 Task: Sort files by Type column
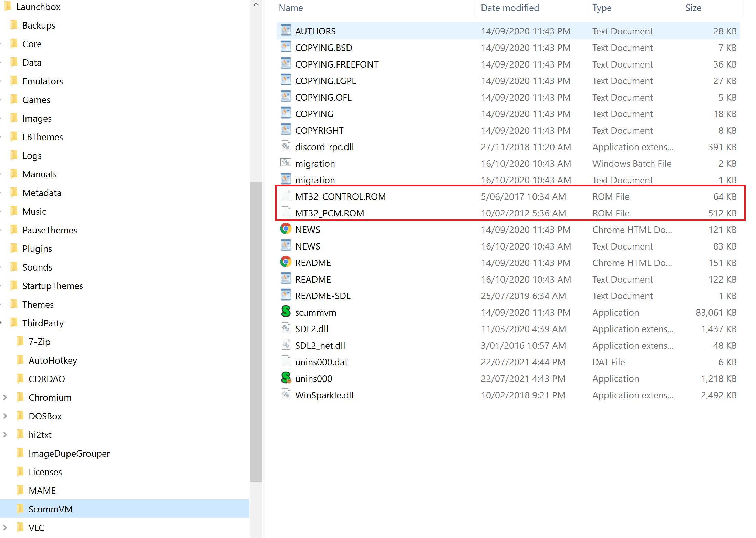[x=602, y=8]
